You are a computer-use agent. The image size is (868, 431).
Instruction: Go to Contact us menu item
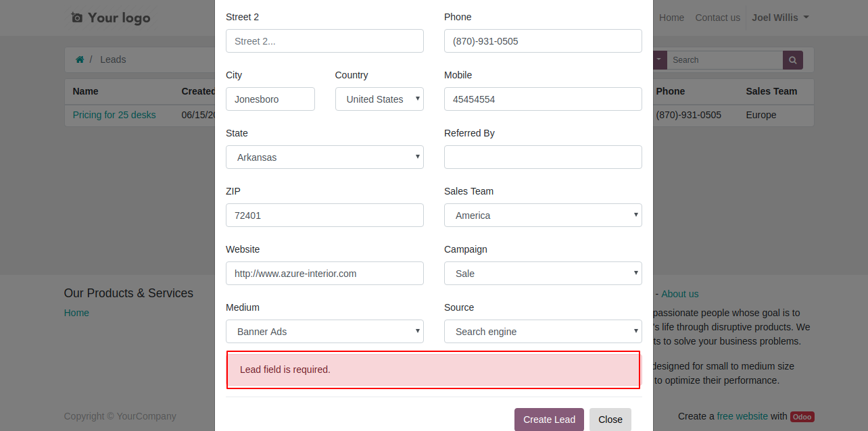pos(717,18)
